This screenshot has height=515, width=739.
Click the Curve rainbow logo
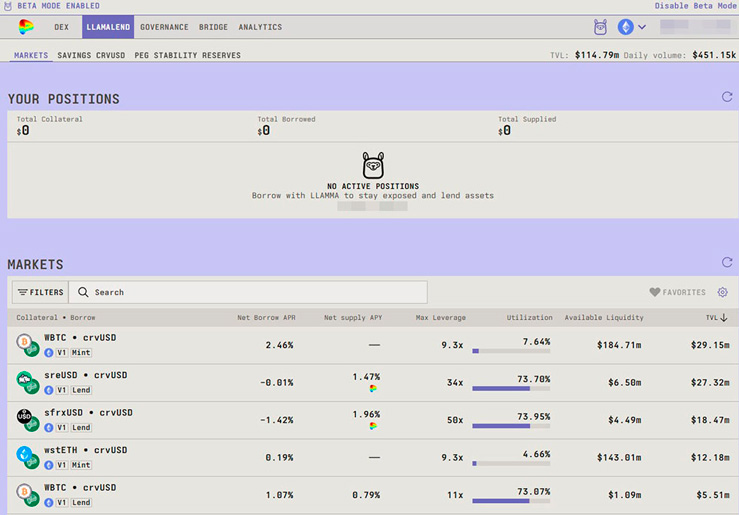26,27
